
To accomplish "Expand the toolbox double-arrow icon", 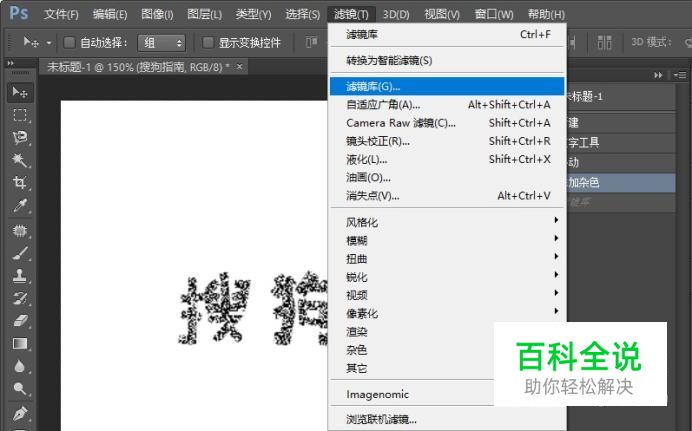I will [11, 64].
